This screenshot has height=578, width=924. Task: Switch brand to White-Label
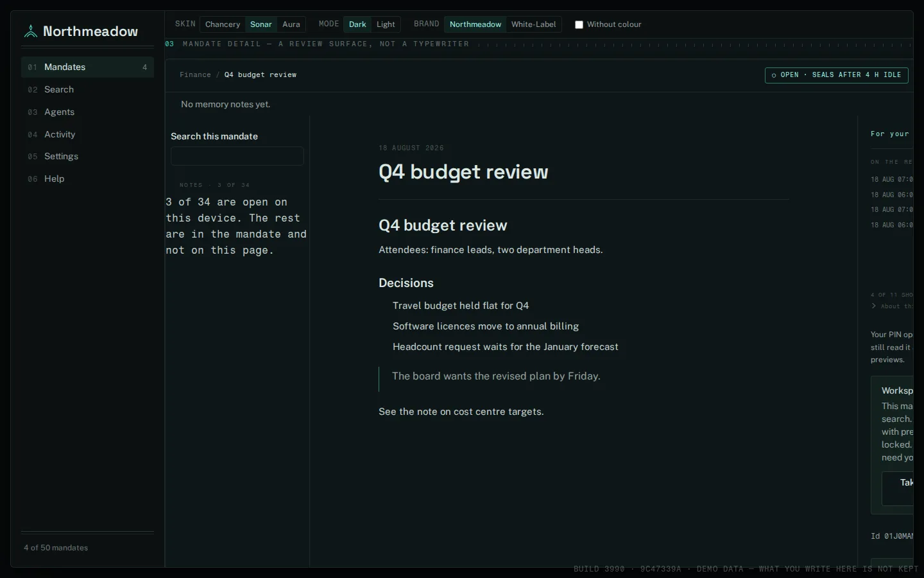[534, 24]
